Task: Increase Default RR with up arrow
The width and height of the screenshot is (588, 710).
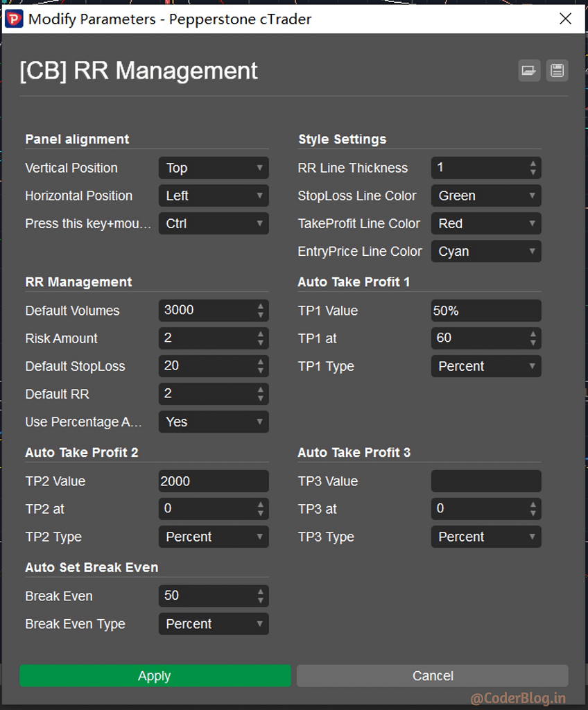Action: pos(261,390)
